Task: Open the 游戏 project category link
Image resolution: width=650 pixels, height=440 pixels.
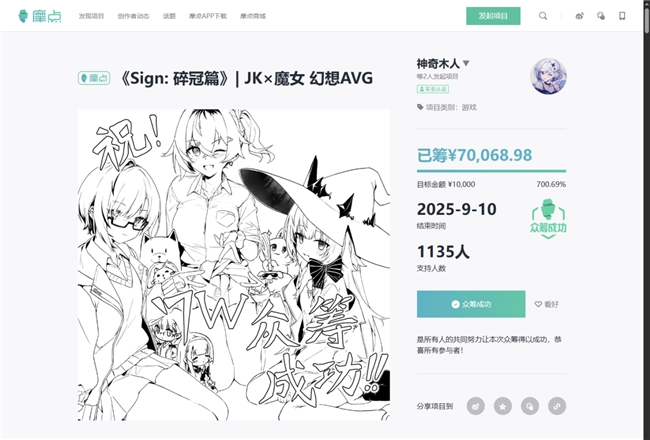Action: point(469,107)
